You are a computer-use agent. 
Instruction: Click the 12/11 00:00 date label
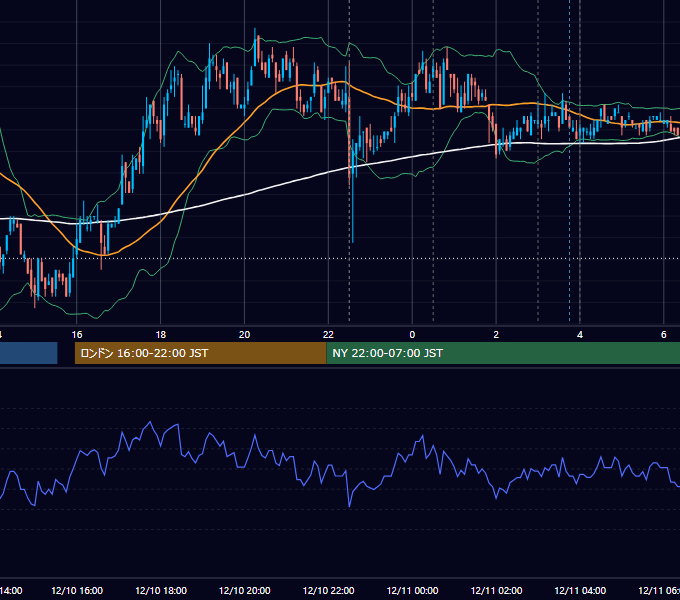412,590
